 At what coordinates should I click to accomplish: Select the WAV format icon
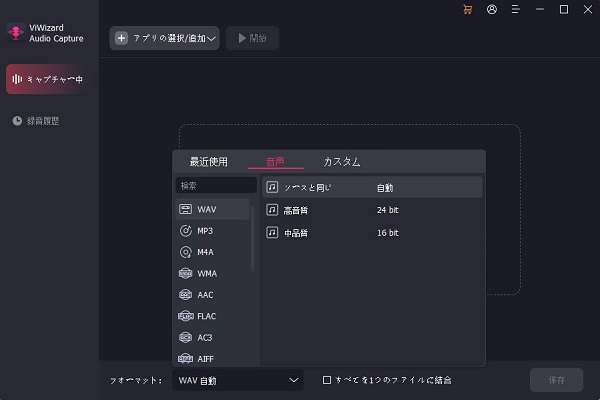pyautogui.click(x=186, y=209)
